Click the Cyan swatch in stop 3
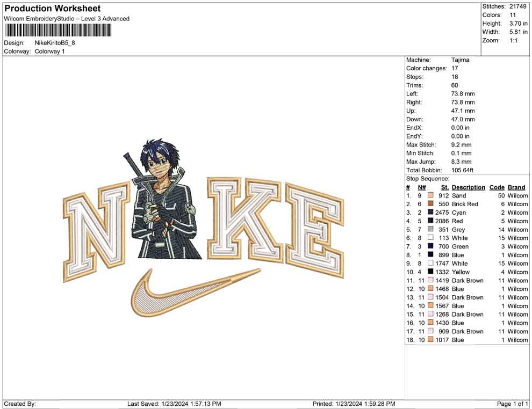Viewport: 532px width, 409px height. coord(430,213)
